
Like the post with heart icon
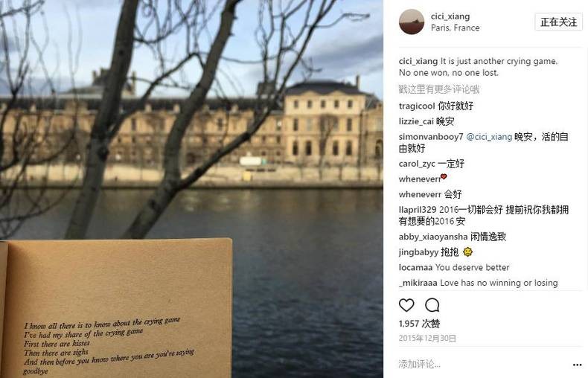coord(406,305)
